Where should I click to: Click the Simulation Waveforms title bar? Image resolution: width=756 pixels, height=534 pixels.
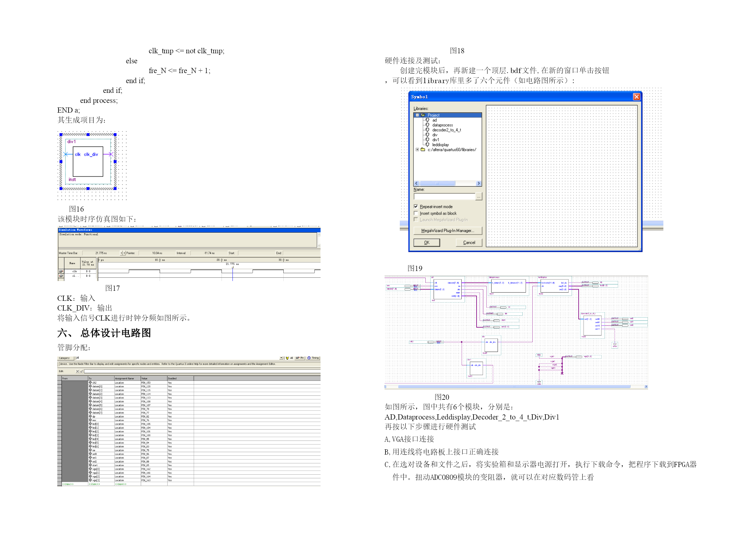(189, 230)
